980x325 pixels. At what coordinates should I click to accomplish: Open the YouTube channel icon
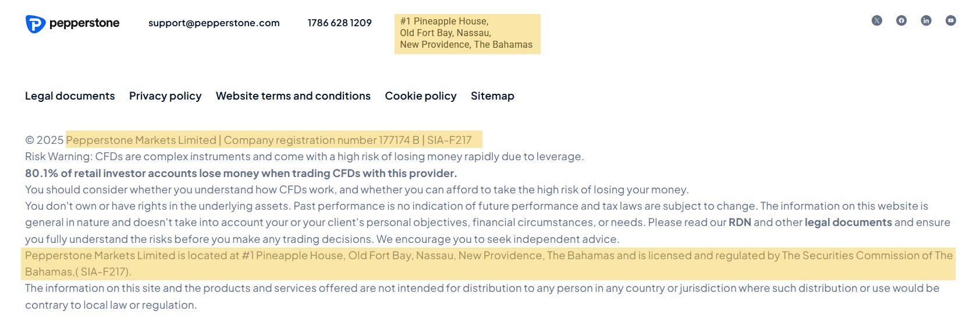(x=951, y=20)
